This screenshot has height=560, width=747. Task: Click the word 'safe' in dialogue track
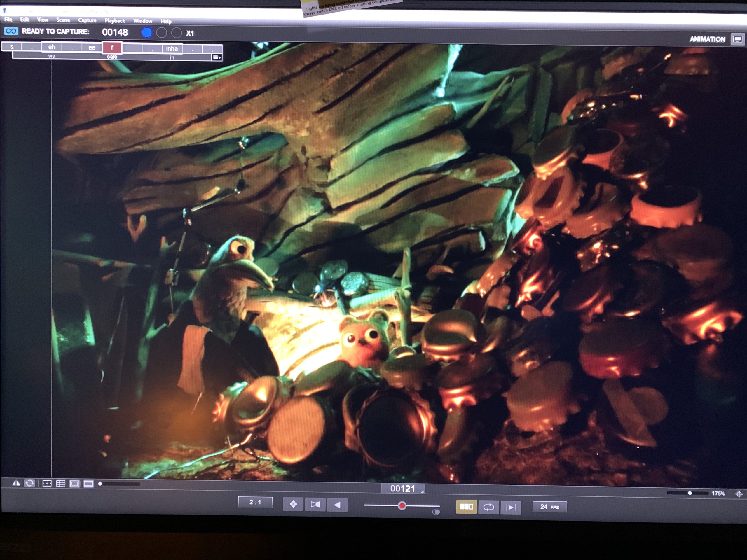tap(112, 57)
